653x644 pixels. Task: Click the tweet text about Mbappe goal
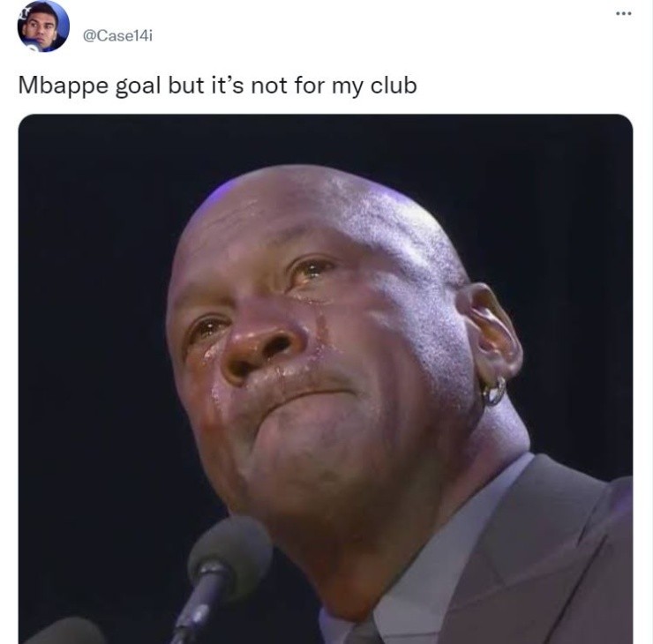pyautogui.click(x=217, y=86)
